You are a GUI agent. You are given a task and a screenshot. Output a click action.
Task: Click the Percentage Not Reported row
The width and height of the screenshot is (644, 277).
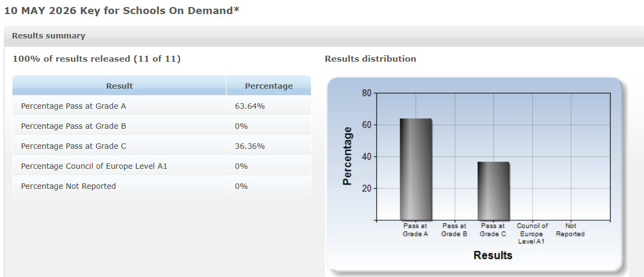pyautogui.click(x=162, y=186)
